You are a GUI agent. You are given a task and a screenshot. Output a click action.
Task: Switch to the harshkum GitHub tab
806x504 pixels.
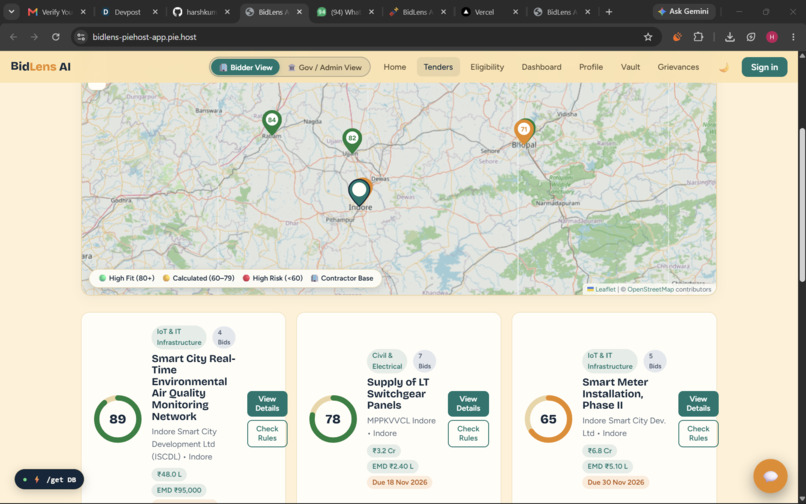coord(201,12)
